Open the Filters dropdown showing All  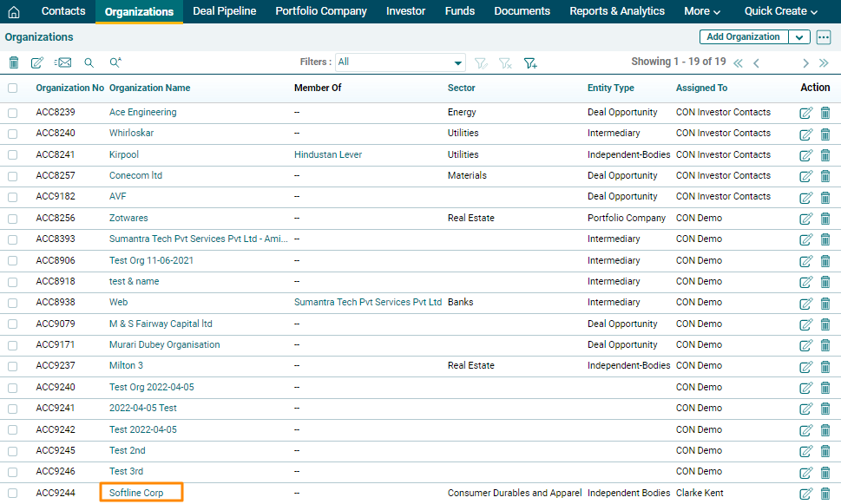click(401, 62)
